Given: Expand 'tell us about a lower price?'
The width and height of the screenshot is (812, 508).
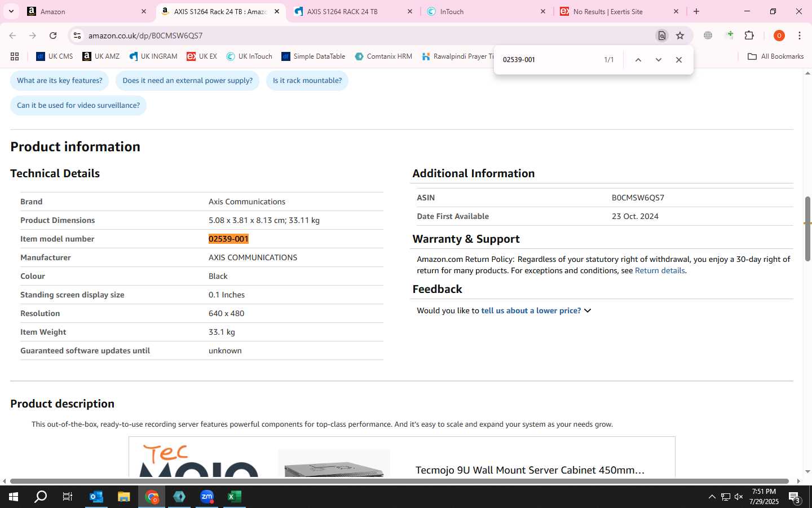Looking at the screenshot, I should (x=536, y=310).
